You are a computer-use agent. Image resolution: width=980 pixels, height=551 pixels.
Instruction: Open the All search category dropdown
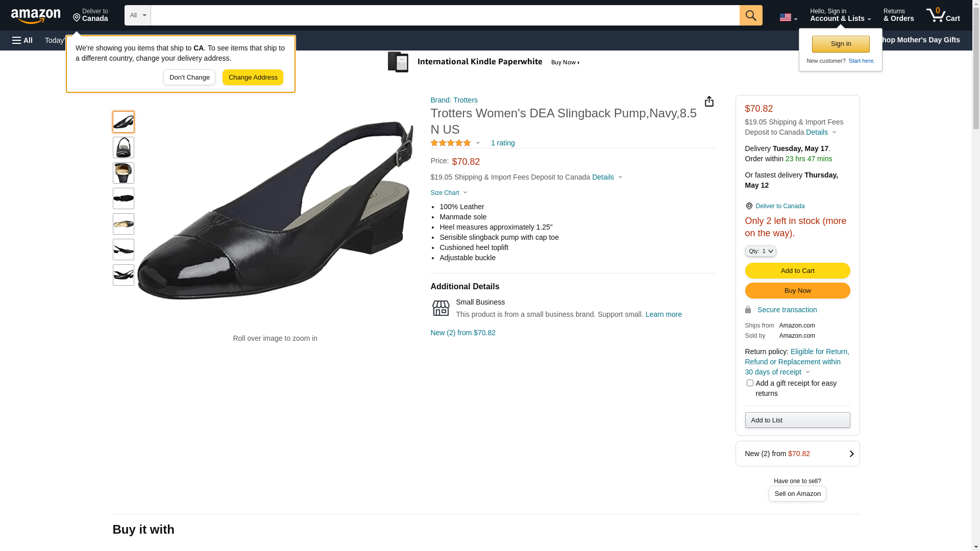137,15
